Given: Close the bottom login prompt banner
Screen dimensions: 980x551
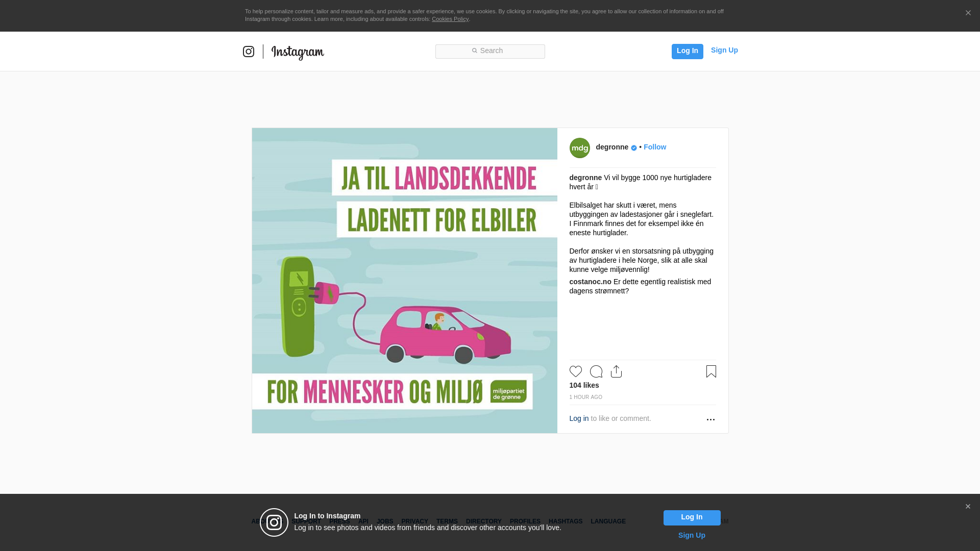Looking at the screenshot, I should (968, 507).
